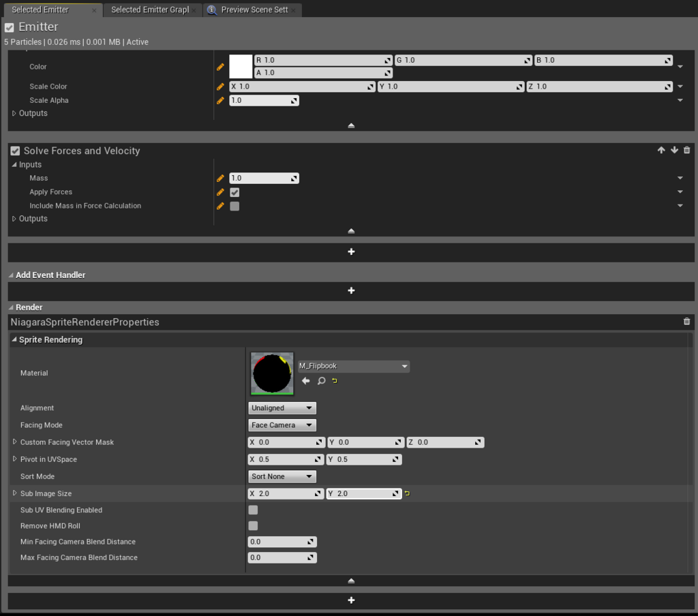Viewport: 698px width, 616px height.
Task: Collapse the Sprite Rendering category
Action: point(14,339)
